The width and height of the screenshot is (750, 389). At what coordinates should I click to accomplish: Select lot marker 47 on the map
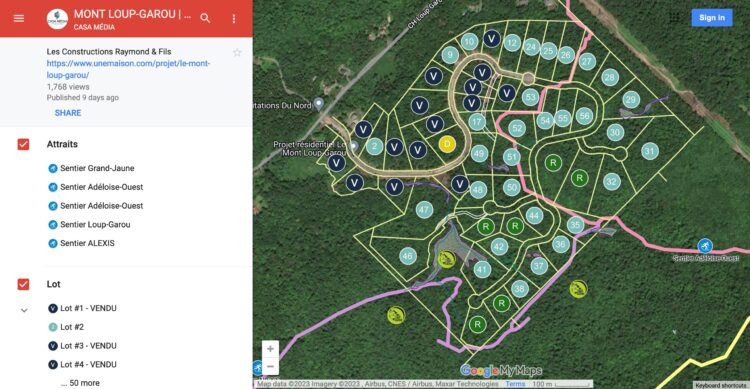424,210
